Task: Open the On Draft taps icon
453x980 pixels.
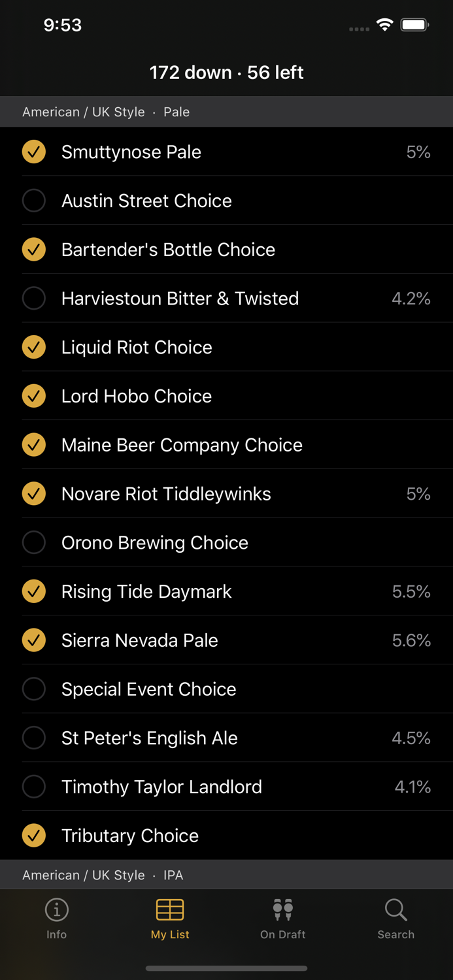Action: (x=282, y=909)
